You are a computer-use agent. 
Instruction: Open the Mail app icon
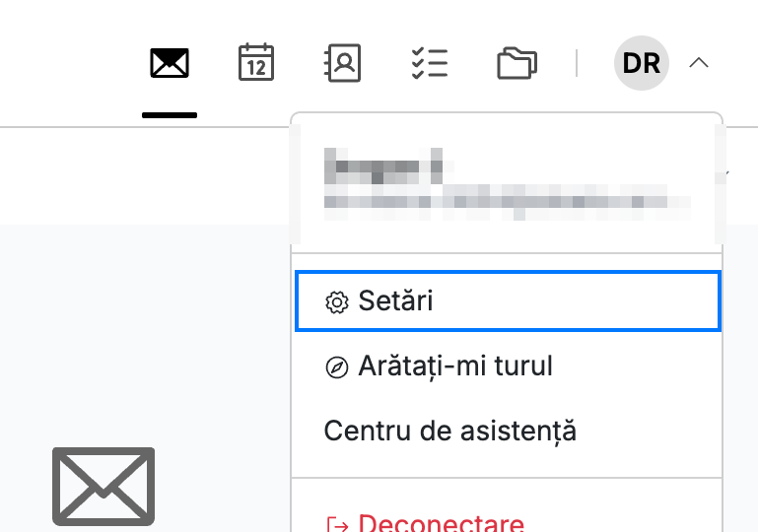(170, 63)
